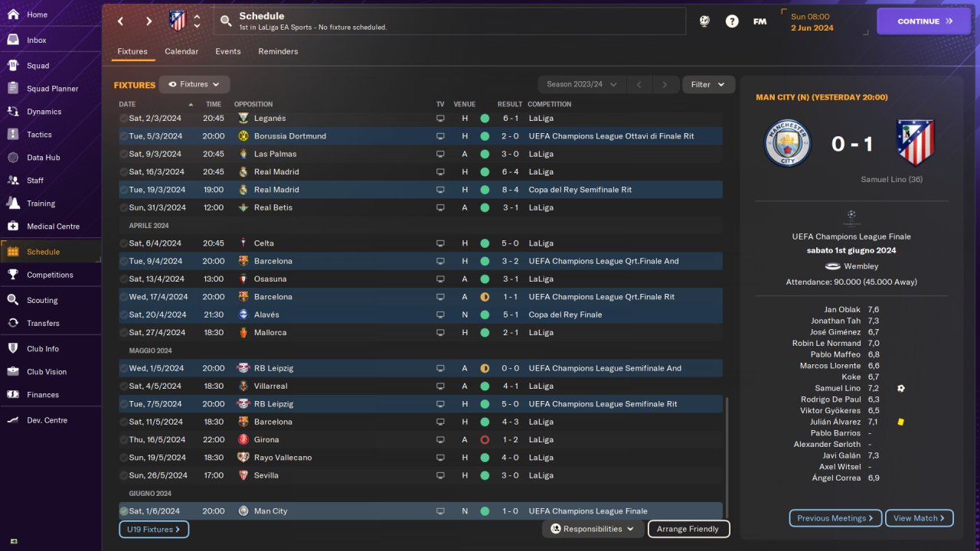This screenshot has width=980, height=551.
Task: Open the Home sidebar icon
Action: click(13, 15)
